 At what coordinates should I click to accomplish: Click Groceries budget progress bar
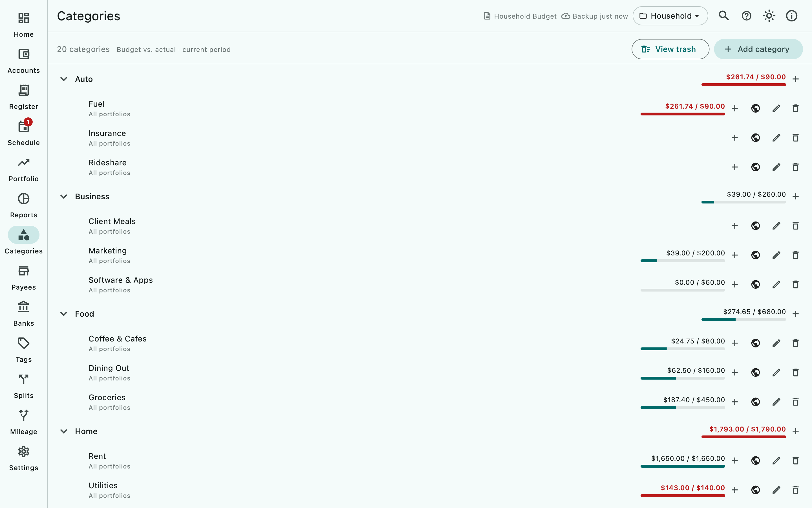tap(683, 408)
